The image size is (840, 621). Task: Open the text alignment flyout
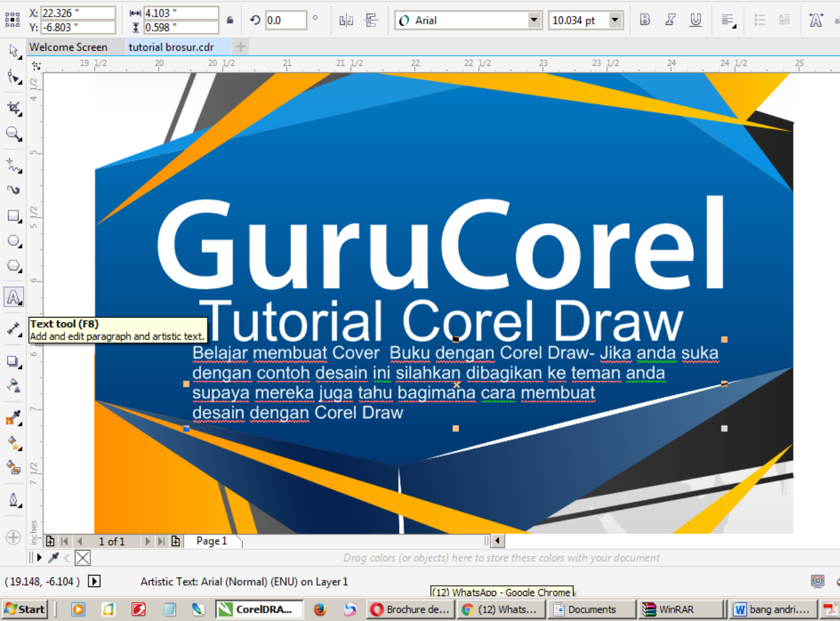click(x=727, y=20)
